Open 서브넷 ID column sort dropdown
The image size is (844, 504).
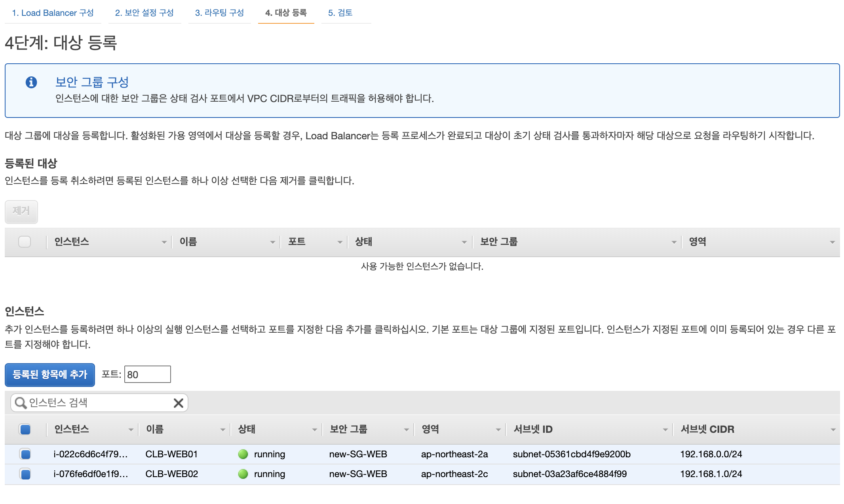665,430
